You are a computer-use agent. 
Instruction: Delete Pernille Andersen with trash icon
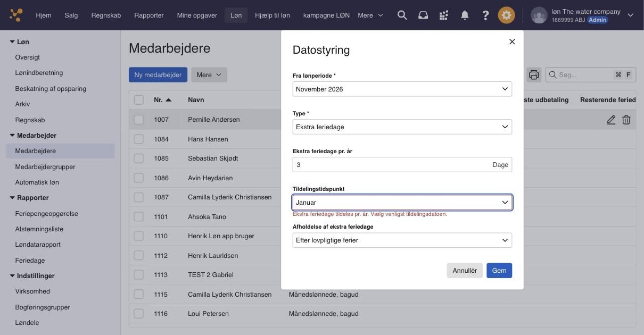[x=626, y=120]
